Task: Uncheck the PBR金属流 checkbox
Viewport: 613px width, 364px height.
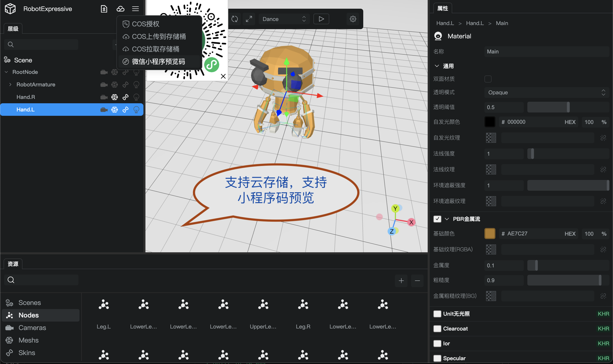Action: click(x=437, y=219)
